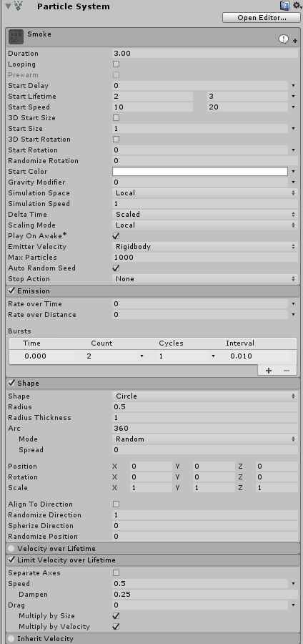303x644 pixels.
Task: Add a new particle system with plus icon
Action: (x=295, y=41)
